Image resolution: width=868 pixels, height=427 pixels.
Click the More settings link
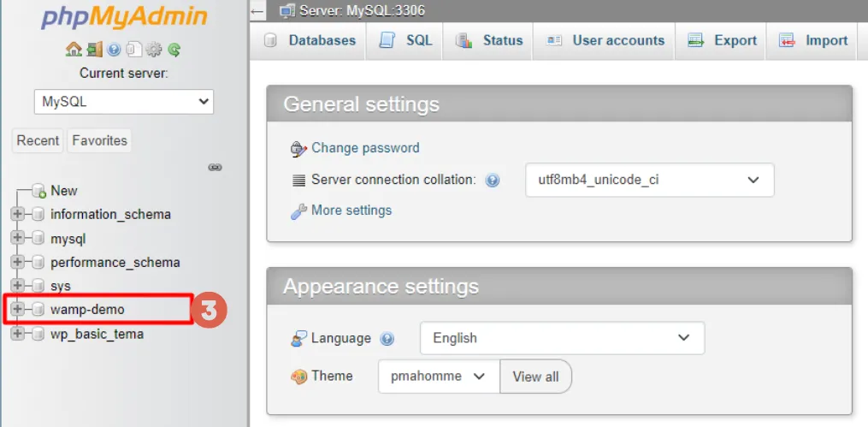coord(351,211)
